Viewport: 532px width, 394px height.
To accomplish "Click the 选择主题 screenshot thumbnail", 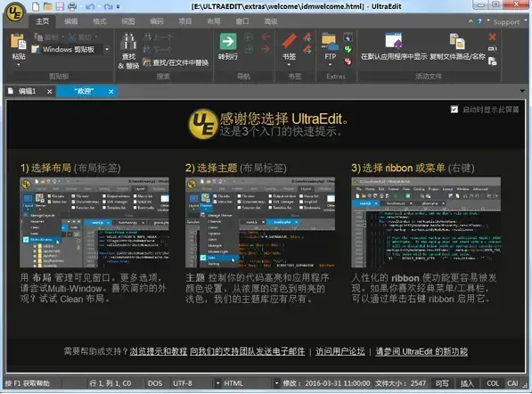I will coord(260,222).
